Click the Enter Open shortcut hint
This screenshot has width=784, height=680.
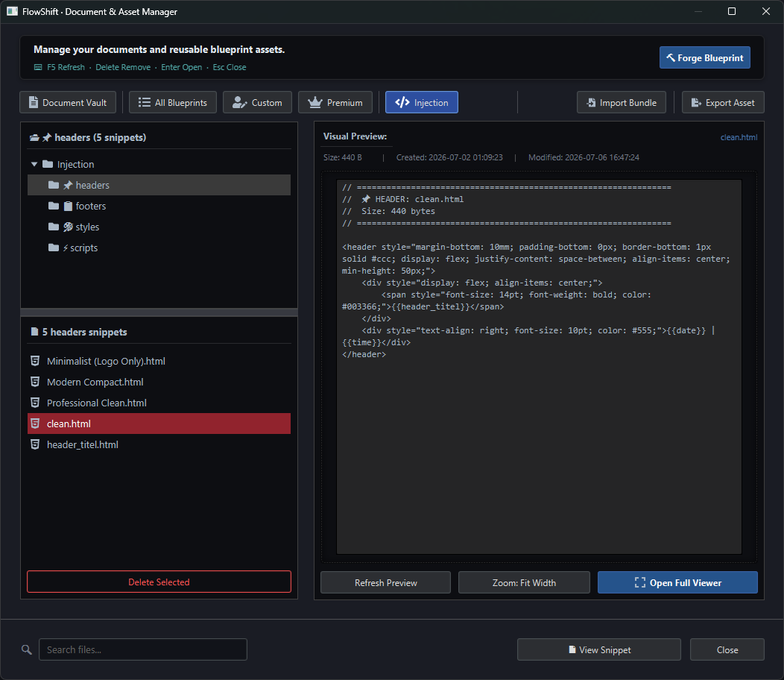[x=182, y=67]
